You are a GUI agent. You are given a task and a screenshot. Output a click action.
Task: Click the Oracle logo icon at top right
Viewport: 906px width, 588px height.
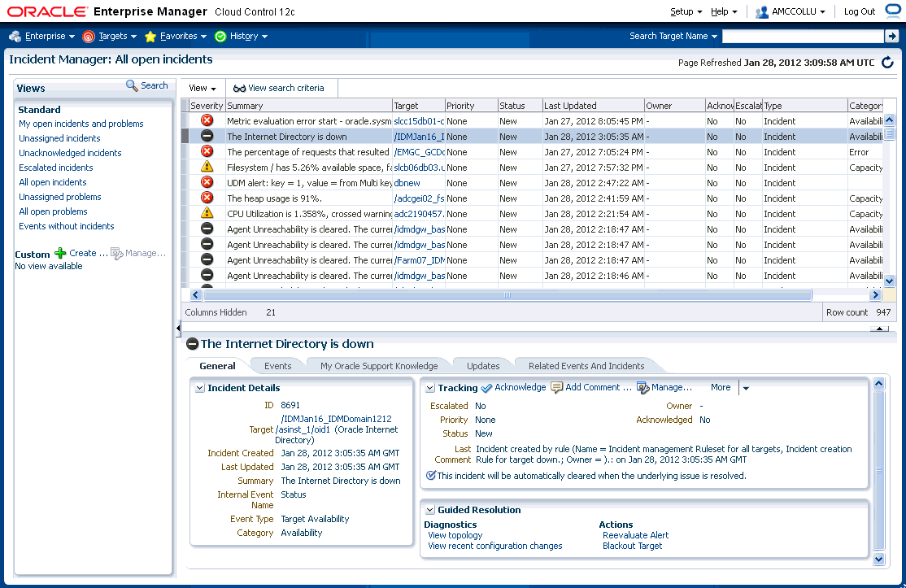point(893,11)
